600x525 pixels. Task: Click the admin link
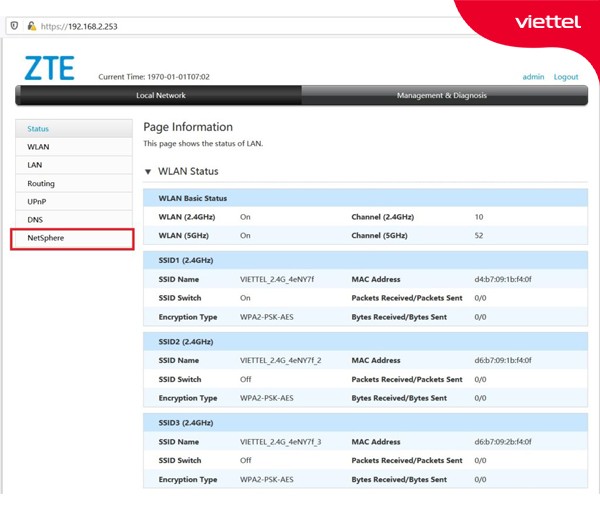533,77
